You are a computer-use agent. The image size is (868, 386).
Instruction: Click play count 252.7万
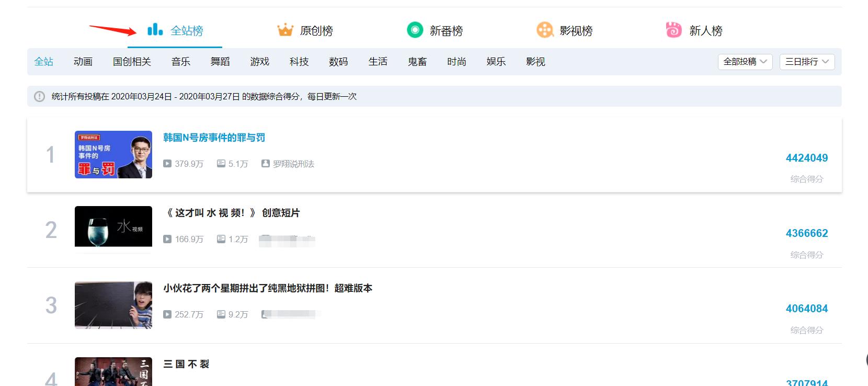click(189, 314)
